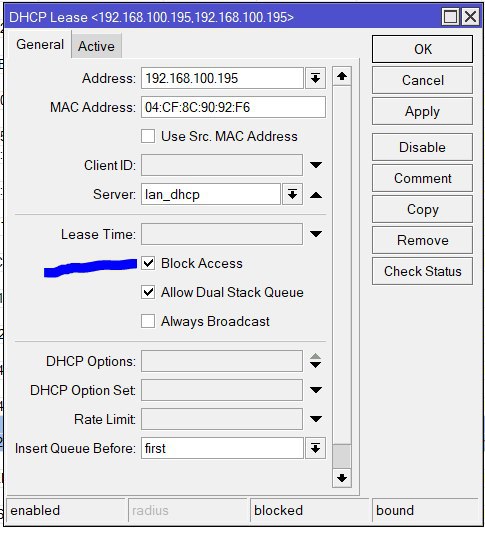Click the Address input field
This screenshot has width=485, height=534.
click(222, 78)
